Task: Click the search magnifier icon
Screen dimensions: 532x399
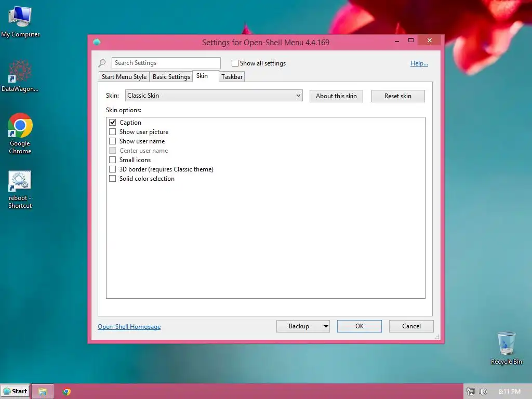Action: click(102, 63)
